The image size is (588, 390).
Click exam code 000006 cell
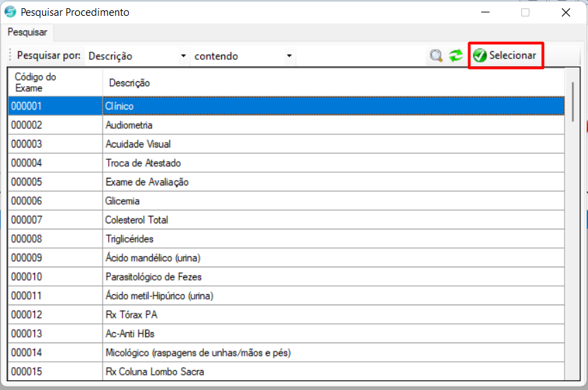click(55, 201)
